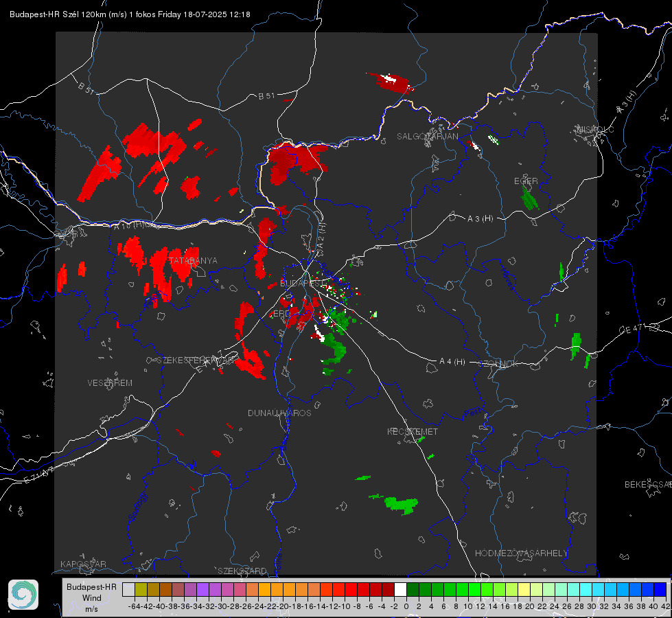Select the 0 legend value
The image size is (672, 618).
click(406, 606)
